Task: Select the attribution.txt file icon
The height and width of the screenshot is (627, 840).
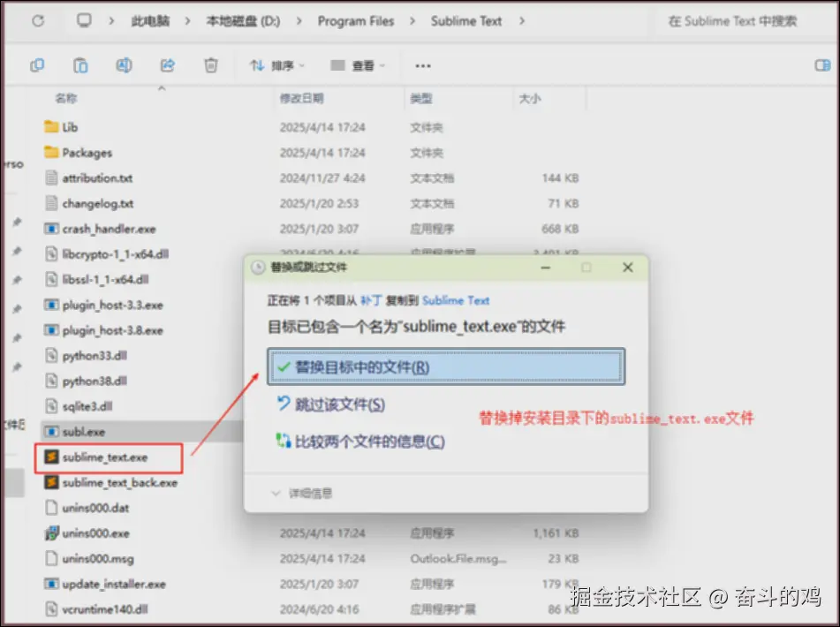Action: click(x=51, y=178)
